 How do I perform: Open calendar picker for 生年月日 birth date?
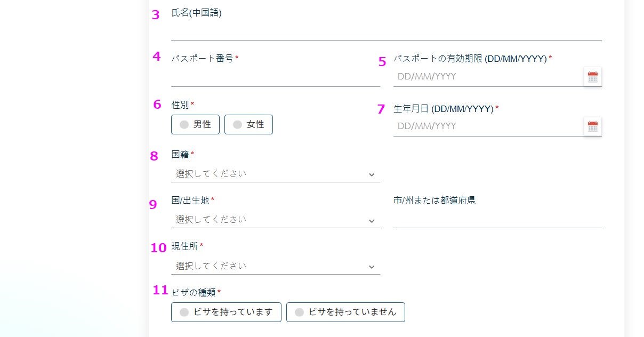593,127
